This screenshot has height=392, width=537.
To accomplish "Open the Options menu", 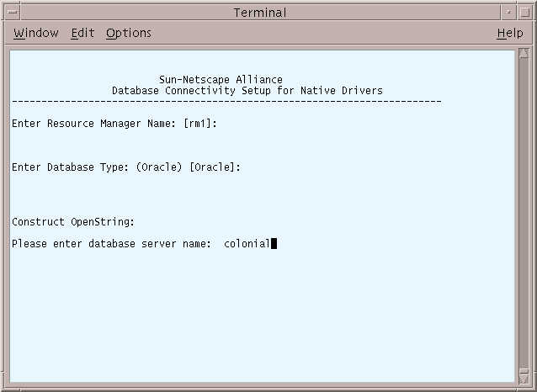I will [129, 33].
